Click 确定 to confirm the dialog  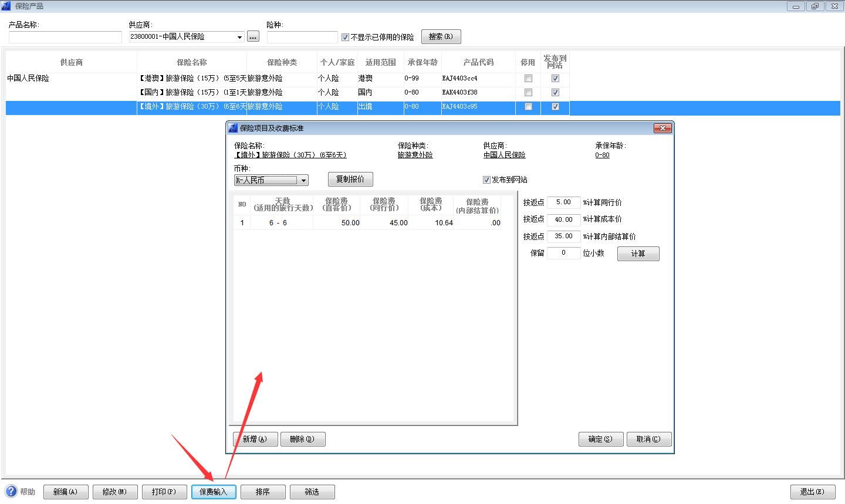click(x=600, y=439)
